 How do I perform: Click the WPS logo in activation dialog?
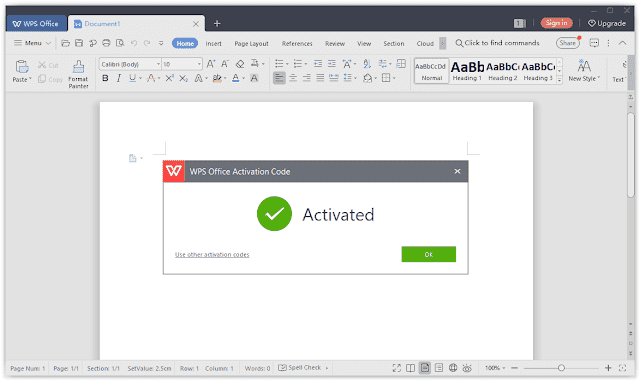click(x=174, y=171)
